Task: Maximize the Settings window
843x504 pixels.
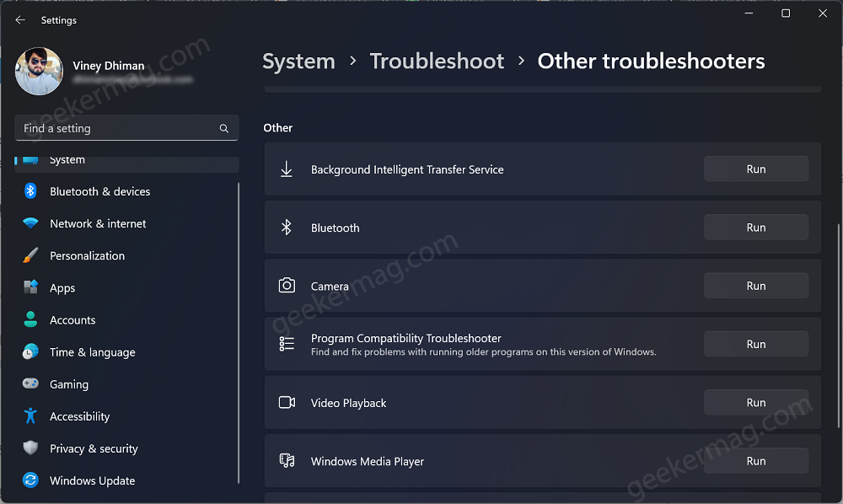Action: click(x=786, y=13)
